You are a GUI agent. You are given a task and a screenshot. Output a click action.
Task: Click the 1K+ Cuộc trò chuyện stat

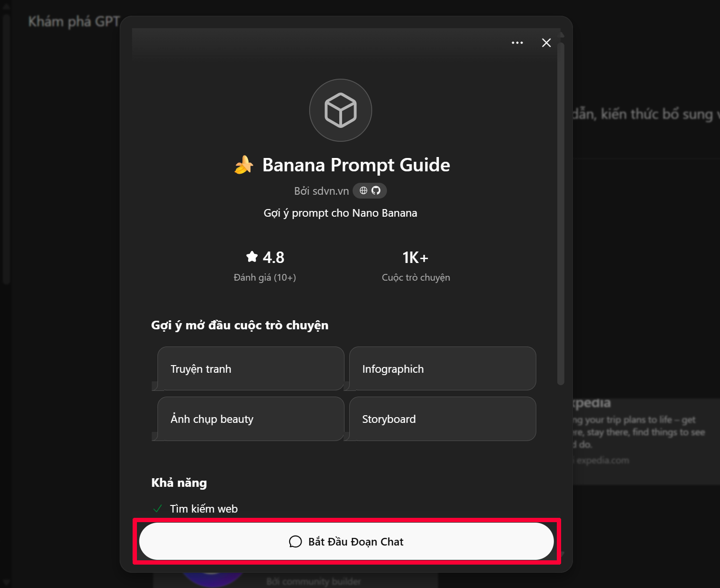pyautogui.click(x=416, y=266)
